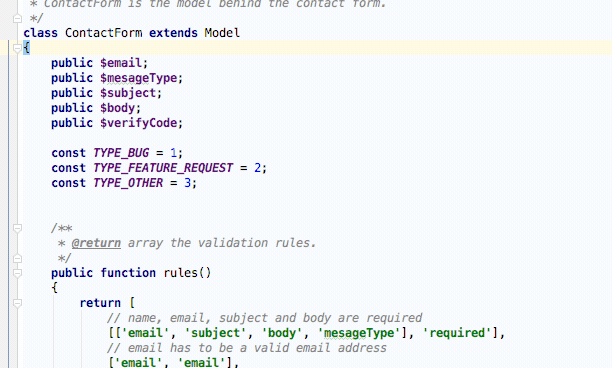Click comment 'email has to be a valid email address'

(257, 348)
